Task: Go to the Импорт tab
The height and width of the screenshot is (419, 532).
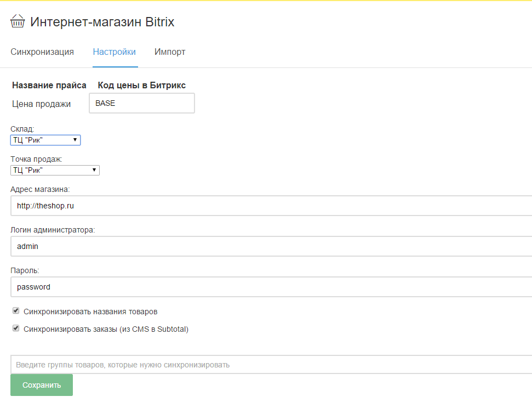Action: 170,52
